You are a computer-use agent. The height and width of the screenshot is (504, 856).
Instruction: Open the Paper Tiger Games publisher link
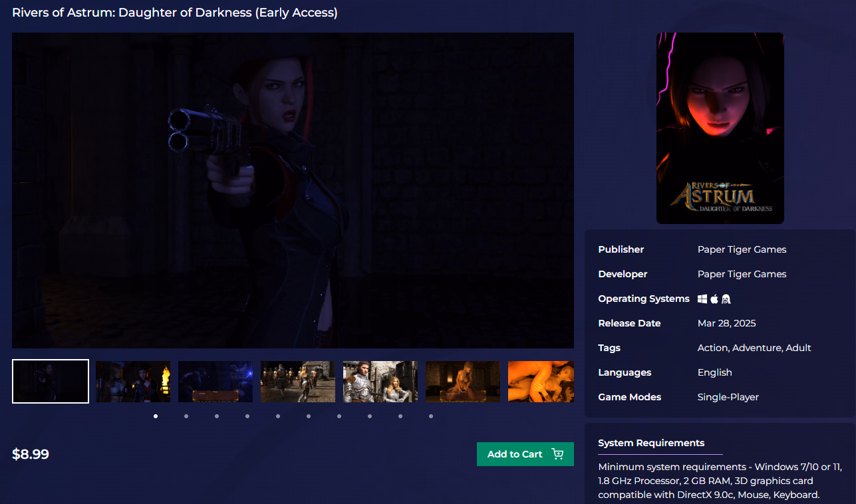pos(742,250)
